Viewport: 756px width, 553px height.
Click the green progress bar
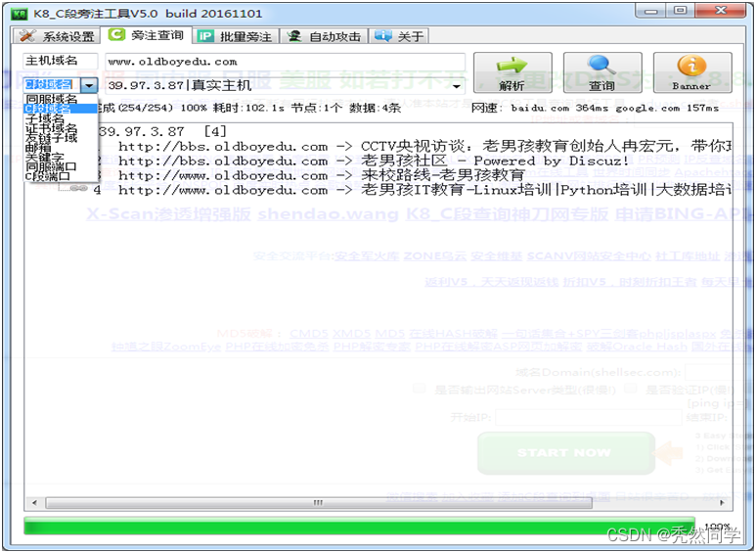coord(360,526)
